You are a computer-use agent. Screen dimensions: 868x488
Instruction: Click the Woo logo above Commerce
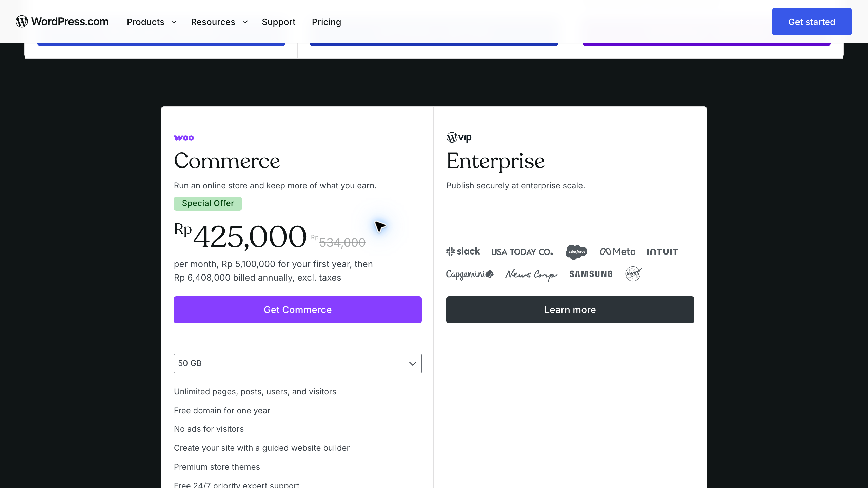click(184, 138)
